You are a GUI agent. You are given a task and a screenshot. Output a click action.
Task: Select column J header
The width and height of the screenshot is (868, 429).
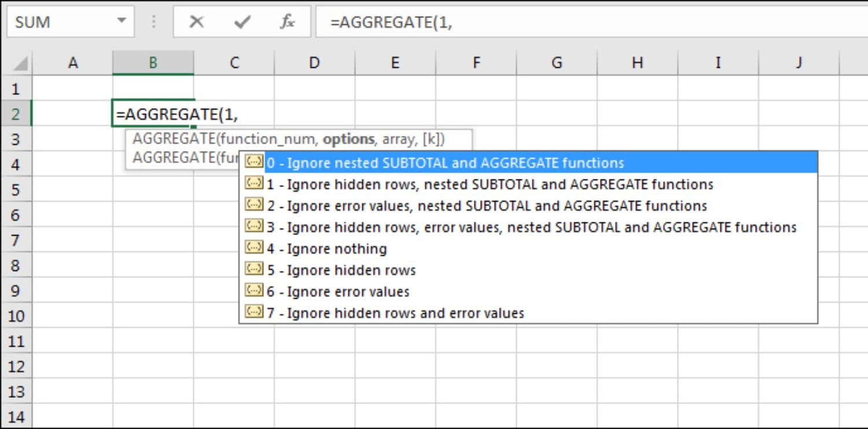tap(799, 63)
